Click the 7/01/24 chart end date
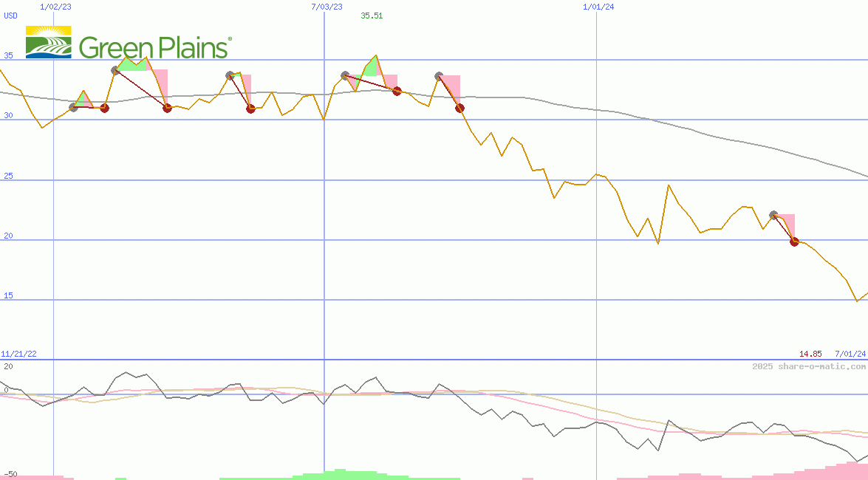Screen dimensions: 868x480 point(850,354)
